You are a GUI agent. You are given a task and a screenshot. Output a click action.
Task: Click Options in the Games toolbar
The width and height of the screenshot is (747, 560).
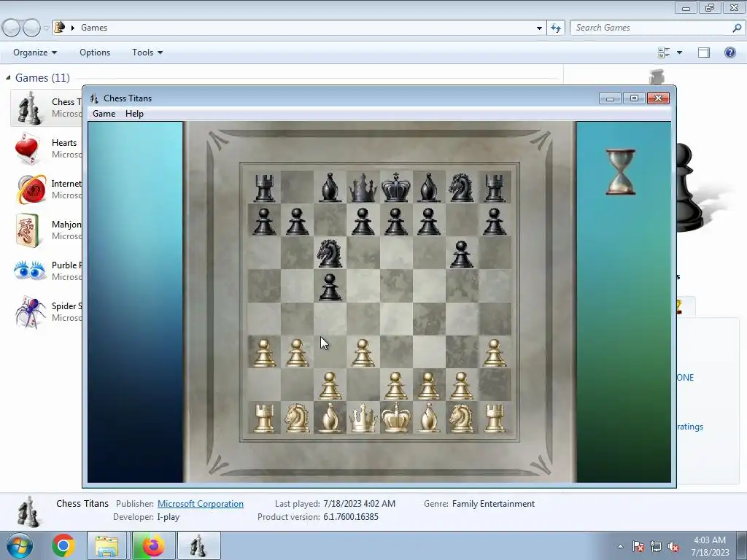coord(95,52)
